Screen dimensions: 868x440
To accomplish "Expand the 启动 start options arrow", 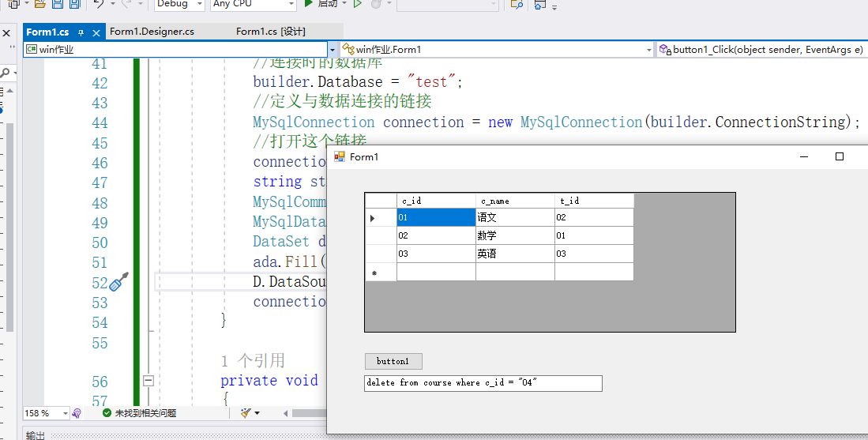I will tap(344, 3).
